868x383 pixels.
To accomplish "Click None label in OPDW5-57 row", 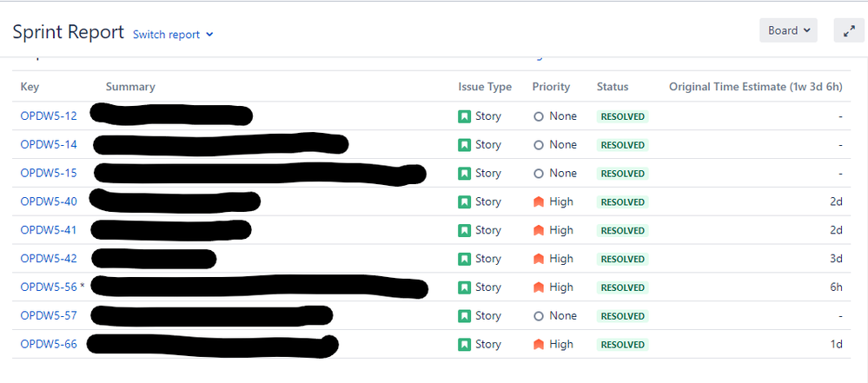I will click(x=563, y=315).
